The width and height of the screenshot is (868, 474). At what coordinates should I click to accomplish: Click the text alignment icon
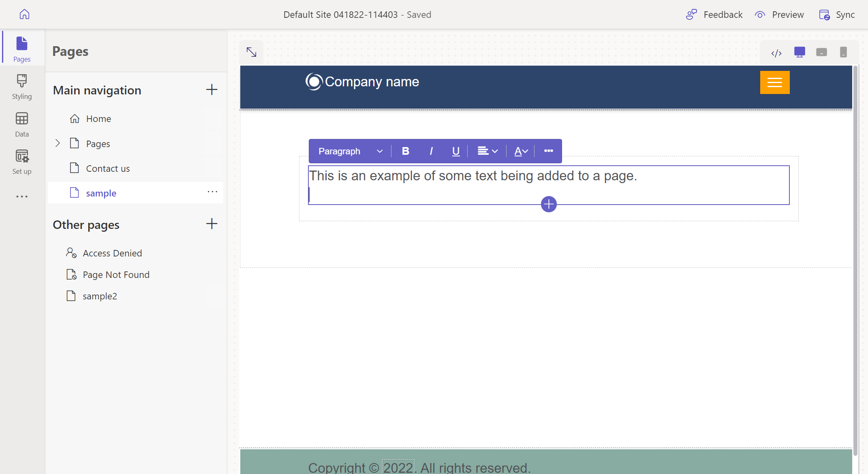[485, 151]
